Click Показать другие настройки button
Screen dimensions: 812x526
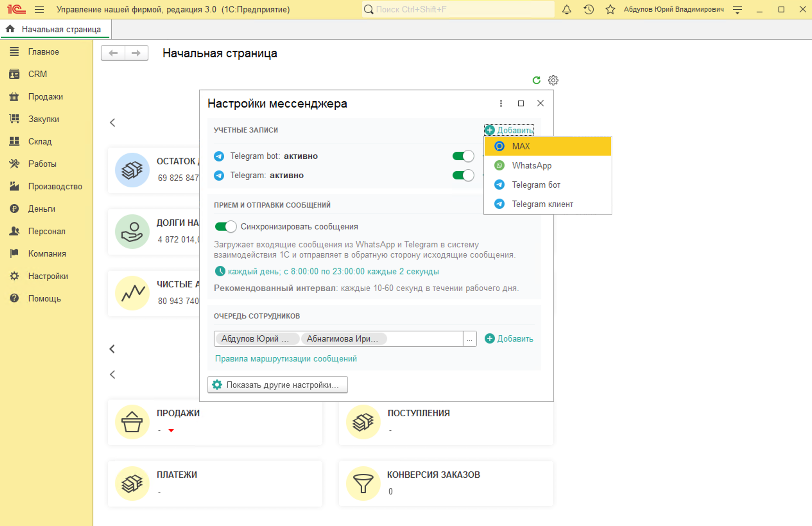(x=277, y=385)
